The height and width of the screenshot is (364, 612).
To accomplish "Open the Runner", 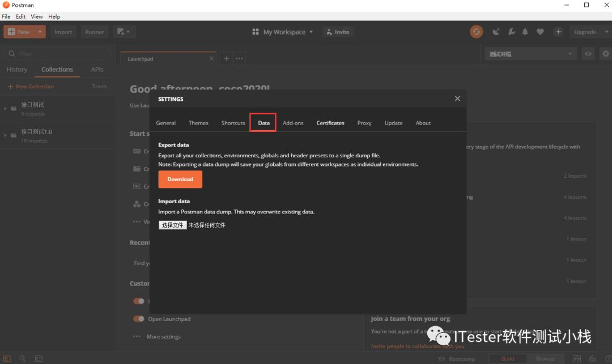I will tap(95, 32).
